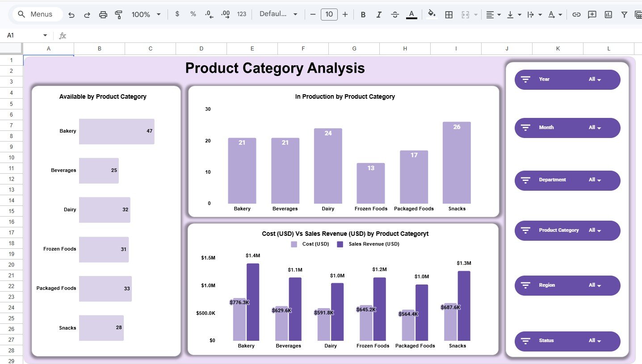Toggle bold formatting
This screenshot has width=642, height=364.
[363, 15]
